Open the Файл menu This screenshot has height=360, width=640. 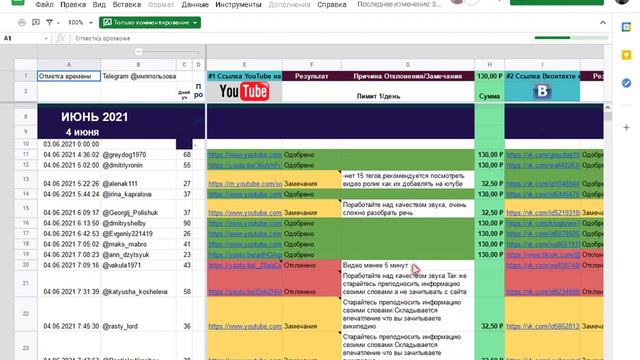click(x=44, y=4)
